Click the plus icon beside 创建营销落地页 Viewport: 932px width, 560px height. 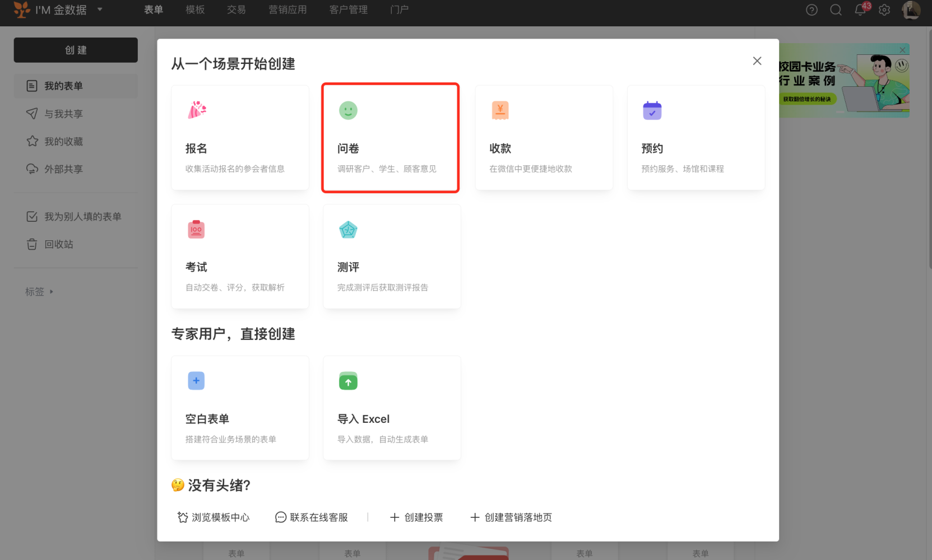[475, 517]
